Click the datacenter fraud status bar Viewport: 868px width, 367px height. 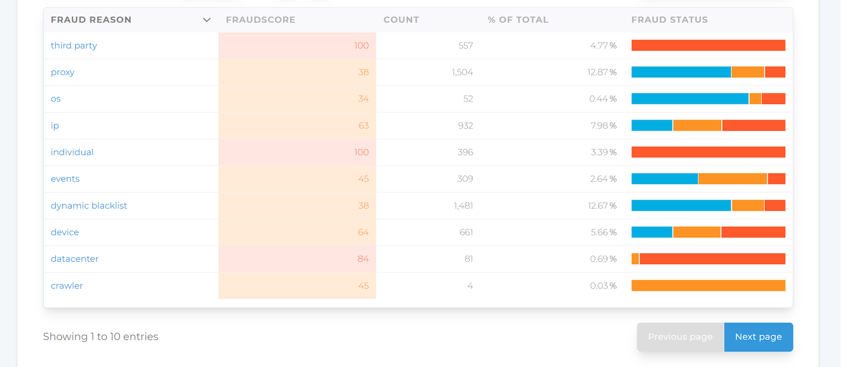709,259
